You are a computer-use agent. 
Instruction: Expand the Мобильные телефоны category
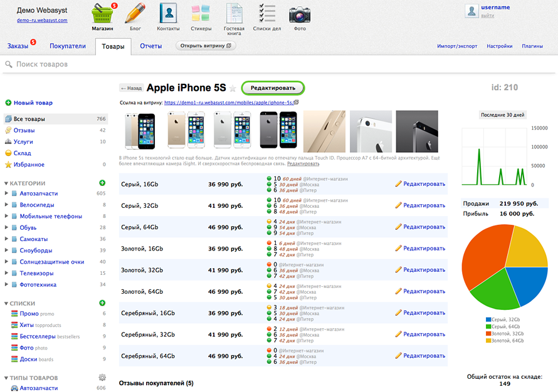[6, 216]
